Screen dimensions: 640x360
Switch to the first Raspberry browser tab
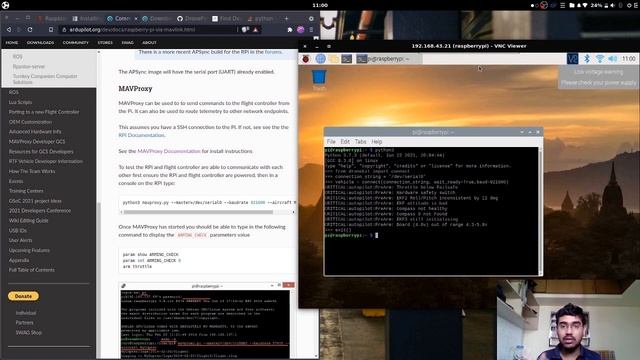[52, 19]
